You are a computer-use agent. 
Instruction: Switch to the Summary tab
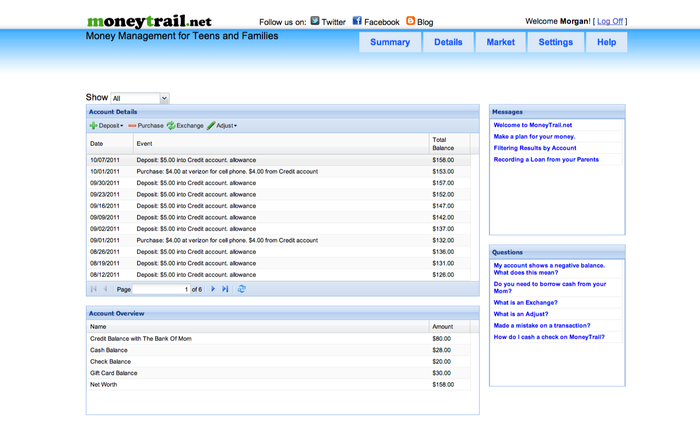[x=390, y=42]
